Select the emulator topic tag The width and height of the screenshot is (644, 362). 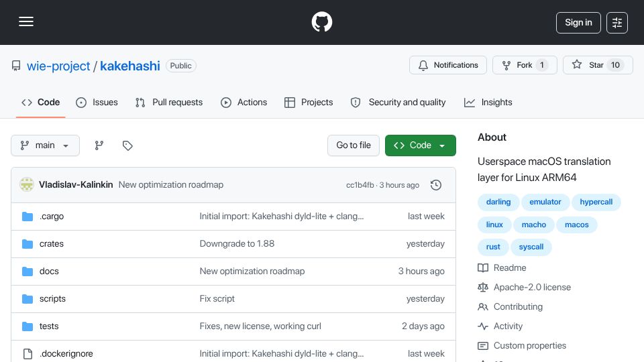(x=545, y=202)
